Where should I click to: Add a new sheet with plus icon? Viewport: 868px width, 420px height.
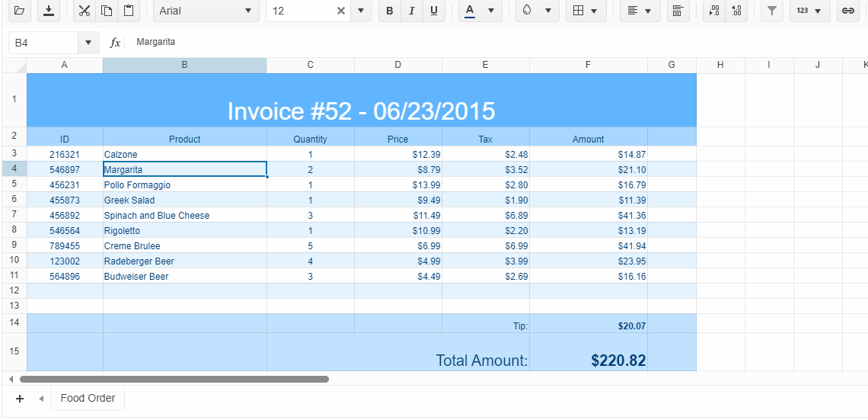[x=19, y=399]
